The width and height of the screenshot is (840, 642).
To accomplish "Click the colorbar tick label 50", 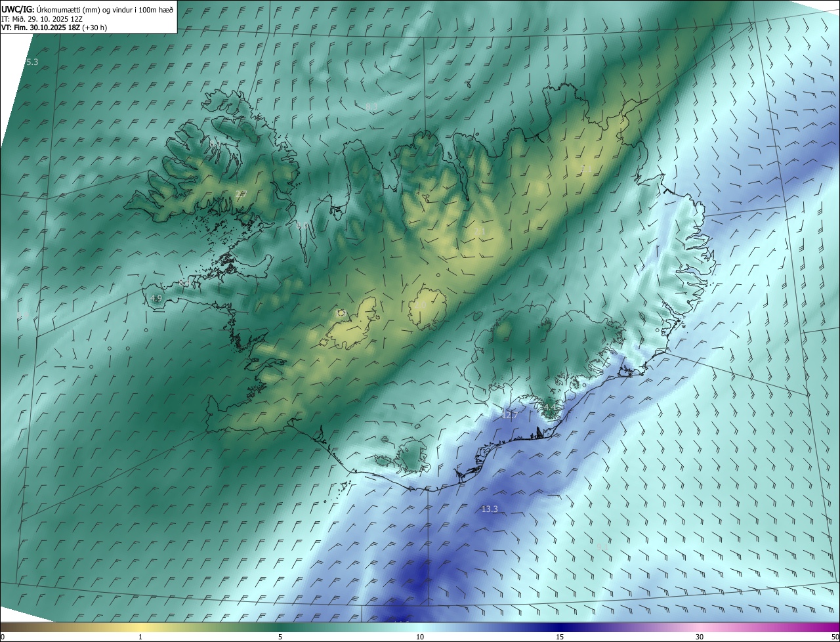I will [835, 637].
